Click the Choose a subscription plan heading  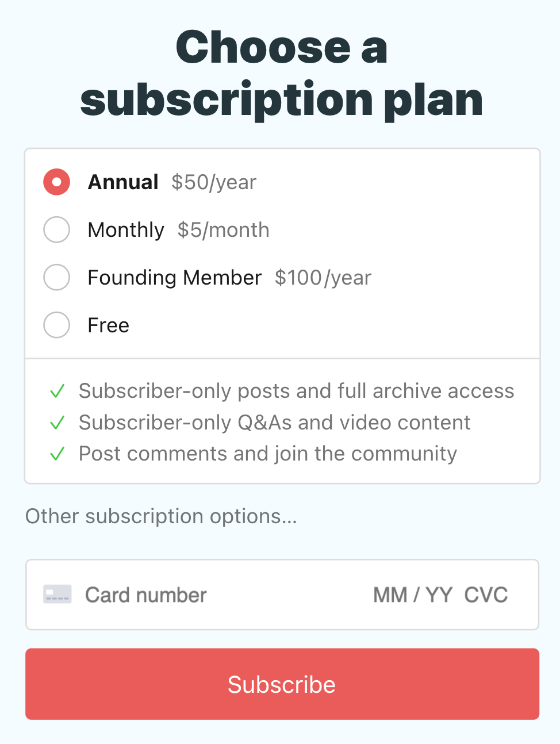click(281, 74)
